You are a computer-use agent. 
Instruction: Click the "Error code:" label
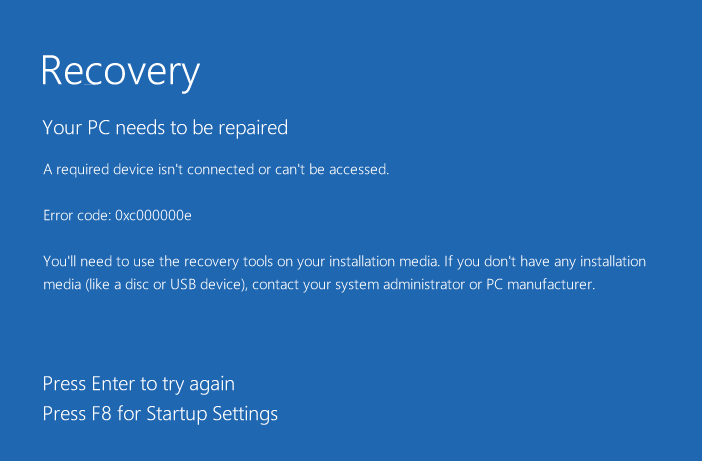(x=77, y=215)
